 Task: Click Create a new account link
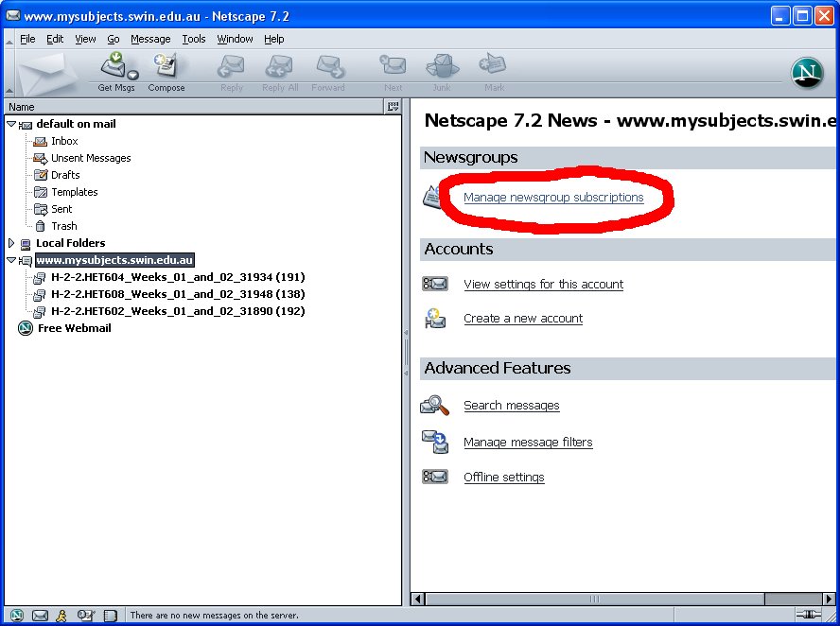(523, 319)
